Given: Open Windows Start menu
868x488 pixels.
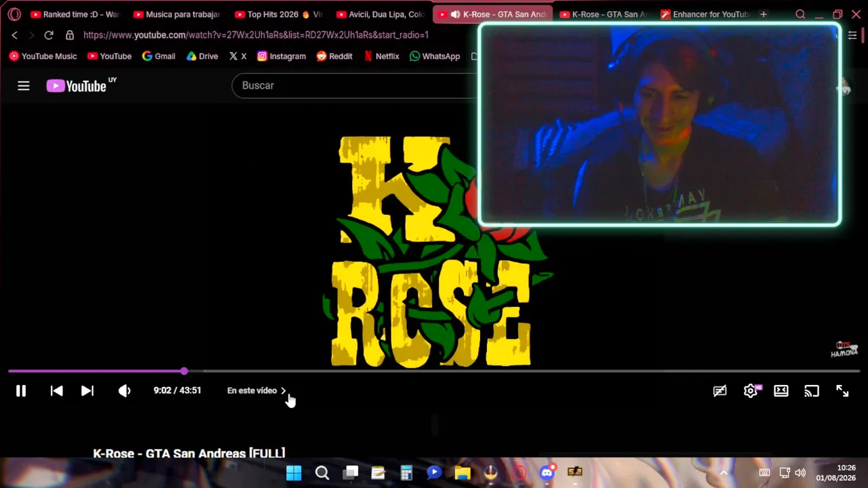Looking at the screenshot, I should [x=294, y=472].
